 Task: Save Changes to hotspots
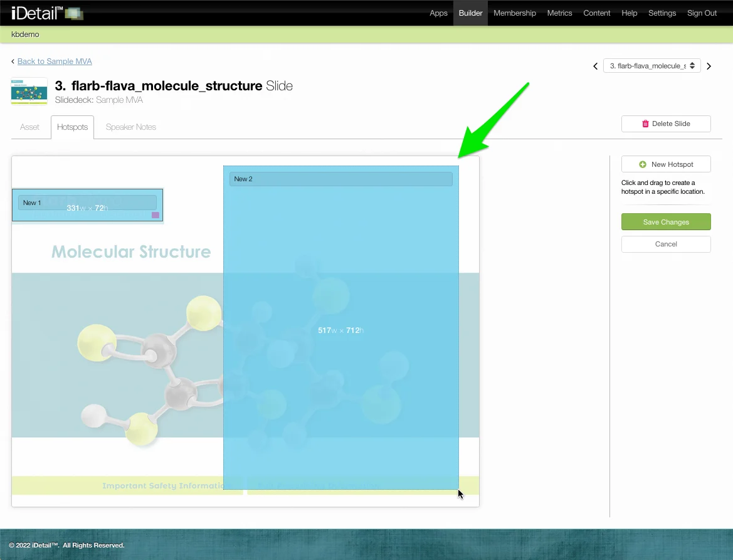[x=666, y=222]
